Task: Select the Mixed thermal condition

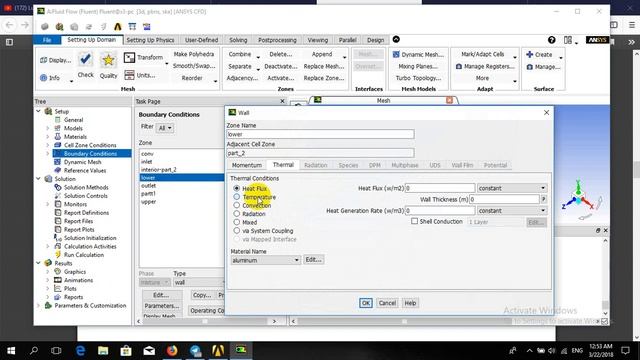Action: pyautogui.click(x=237, y=222)
